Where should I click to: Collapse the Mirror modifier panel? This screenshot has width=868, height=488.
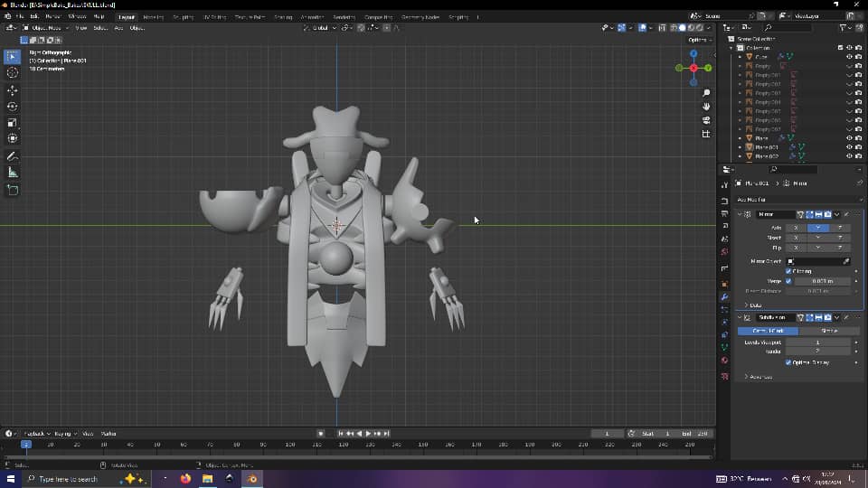(740, 214)
